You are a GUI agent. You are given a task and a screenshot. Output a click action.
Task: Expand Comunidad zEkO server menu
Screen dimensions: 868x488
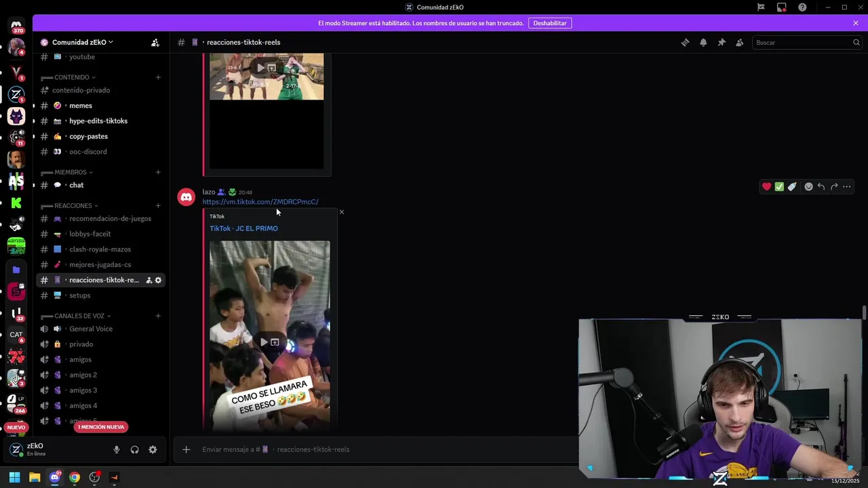coord(83,42)
